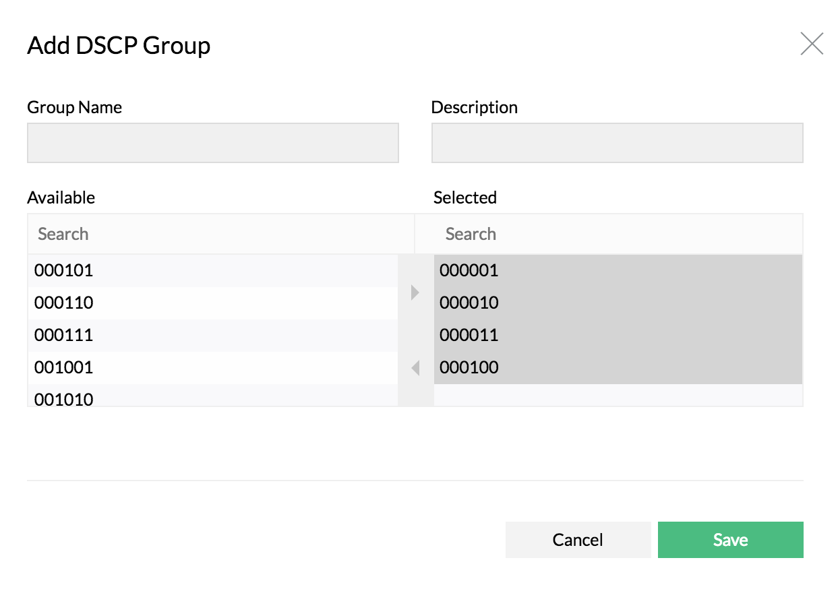Close the Add DSCP Group dialog
This screenshot has height=616, width=840.
click(812, 43)
